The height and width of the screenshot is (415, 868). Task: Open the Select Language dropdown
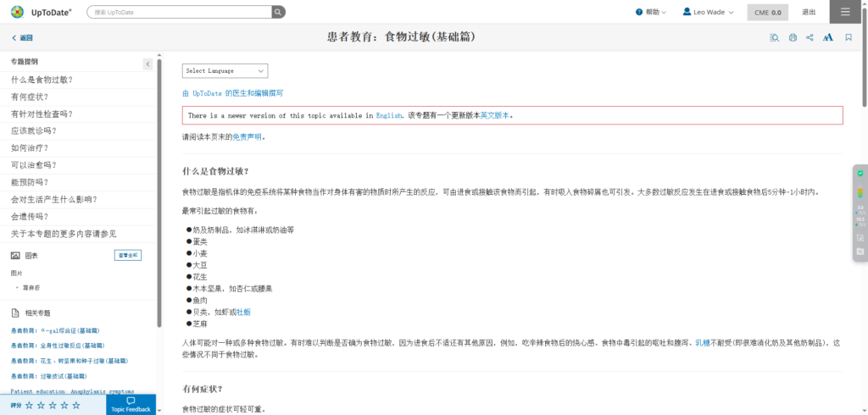tap(225, 71)
